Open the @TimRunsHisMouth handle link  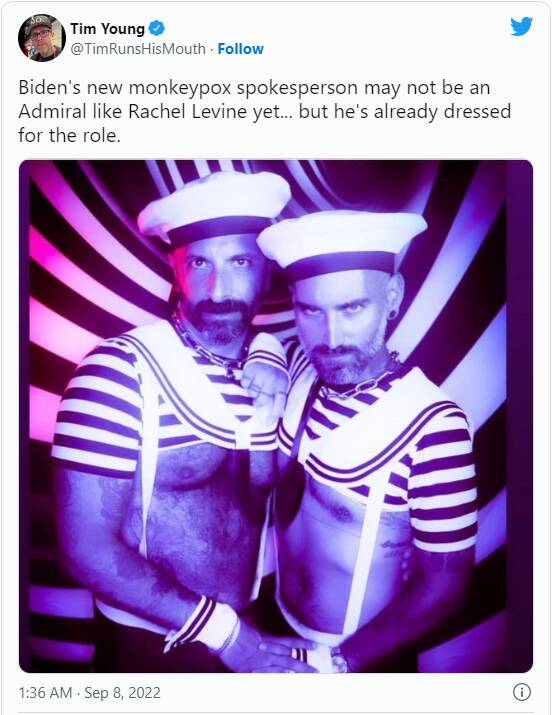tap(138, 49)
